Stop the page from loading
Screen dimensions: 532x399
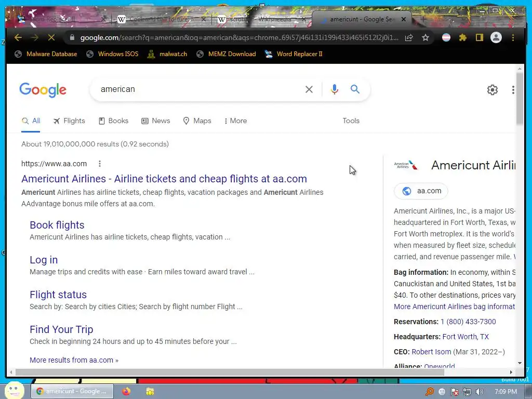[x=51, y=37]
